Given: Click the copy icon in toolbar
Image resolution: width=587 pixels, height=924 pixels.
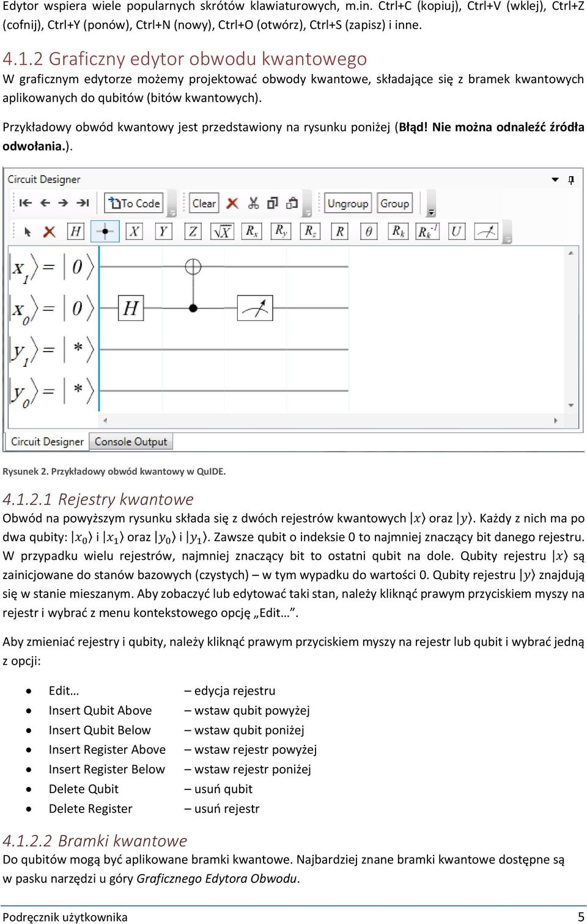Looking at the screenshot, I should point(273,203).
